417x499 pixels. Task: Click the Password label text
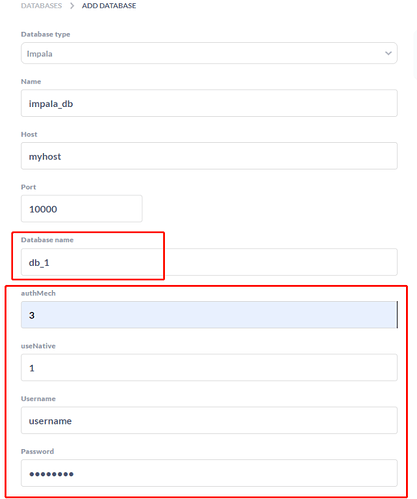click(x=37, y=451)
